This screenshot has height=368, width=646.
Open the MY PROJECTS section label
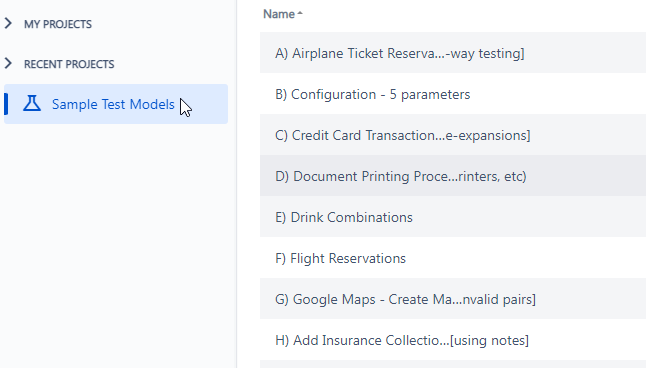[58, 24]
